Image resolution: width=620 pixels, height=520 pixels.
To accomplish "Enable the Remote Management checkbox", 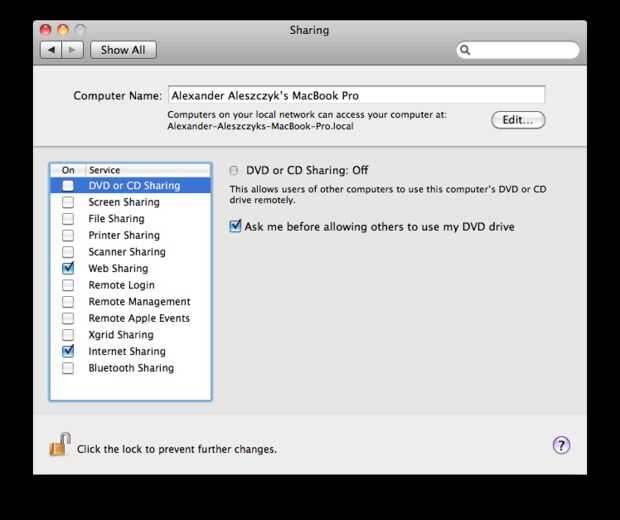I will 68,302.
